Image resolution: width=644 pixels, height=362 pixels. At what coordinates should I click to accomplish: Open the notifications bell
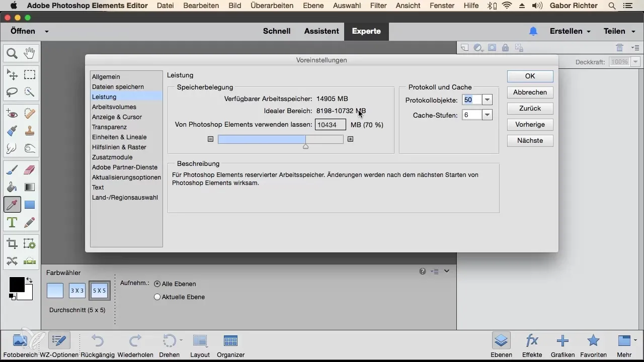533,31
